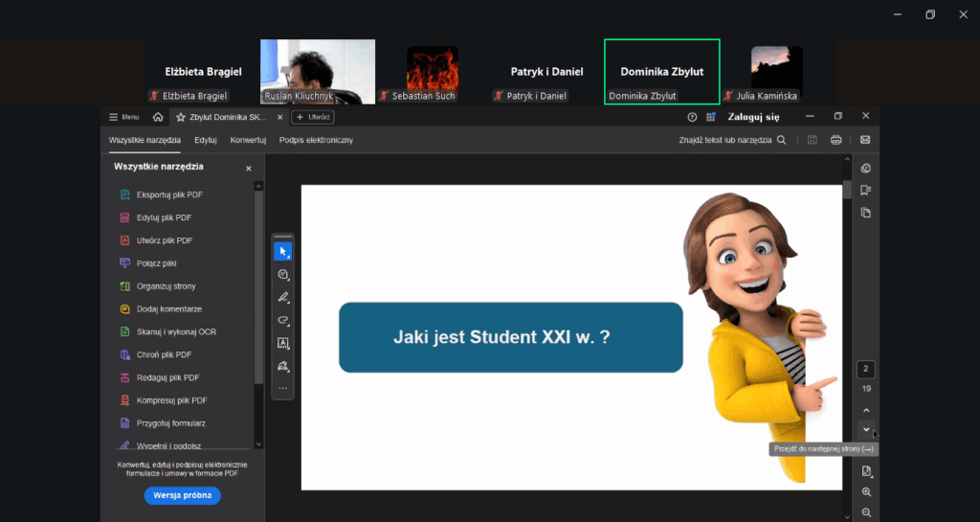Open the Organizuj strony tool
Image resolution: width=980 pixels, height=522 pixels.
click(x=158, y=286)
